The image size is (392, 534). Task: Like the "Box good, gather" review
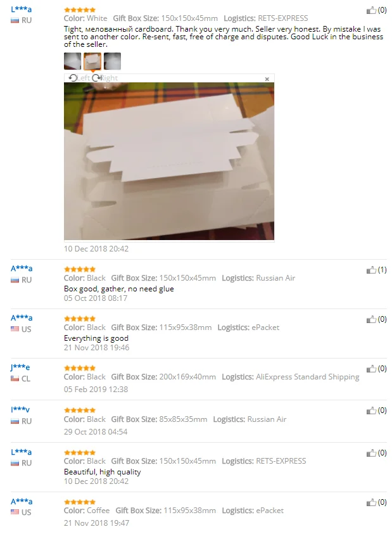click(x=371, y=270)
